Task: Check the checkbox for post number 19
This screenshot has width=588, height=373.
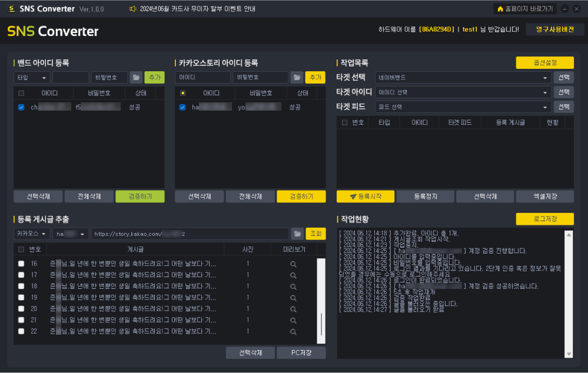Action: click(x=21, y=297)
